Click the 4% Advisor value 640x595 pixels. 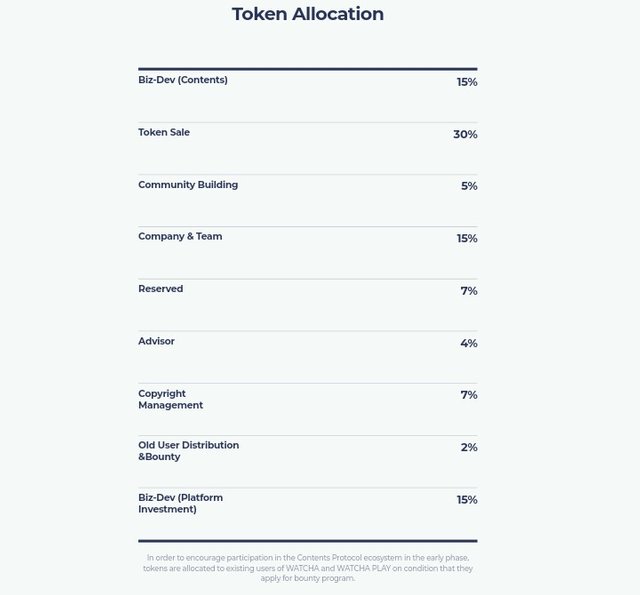click(x=469, y=343)
